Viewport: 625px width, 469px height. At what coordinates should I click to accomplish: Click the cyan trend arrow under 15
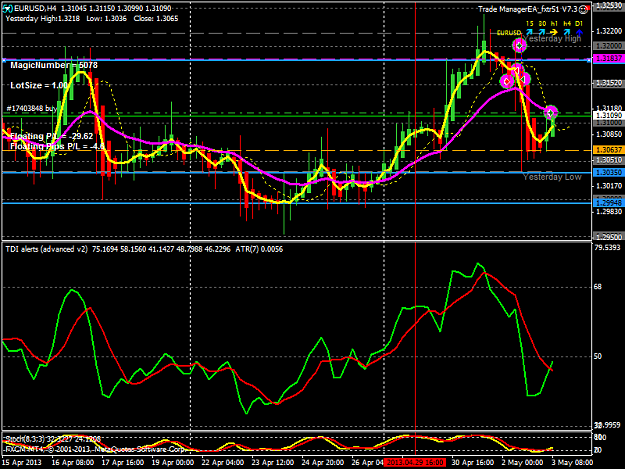529,32
